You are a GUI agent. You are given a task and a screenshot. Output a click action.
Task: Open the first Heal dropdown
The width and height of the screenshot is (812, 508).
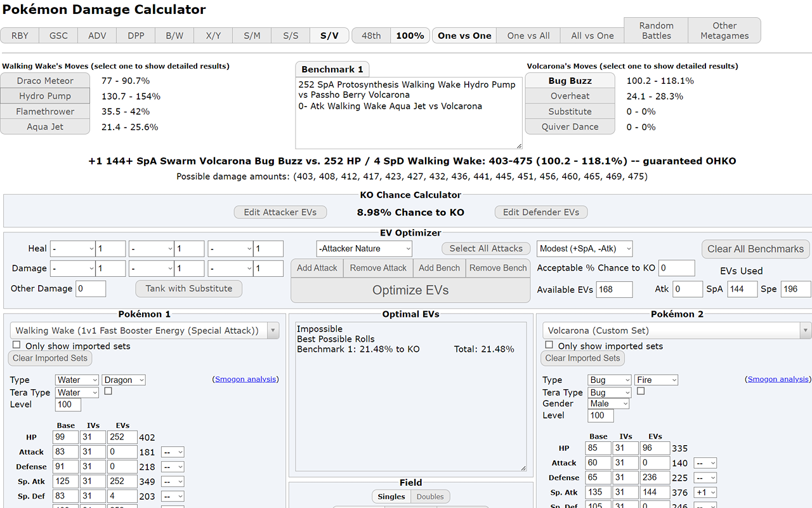[x=72, y=248]
